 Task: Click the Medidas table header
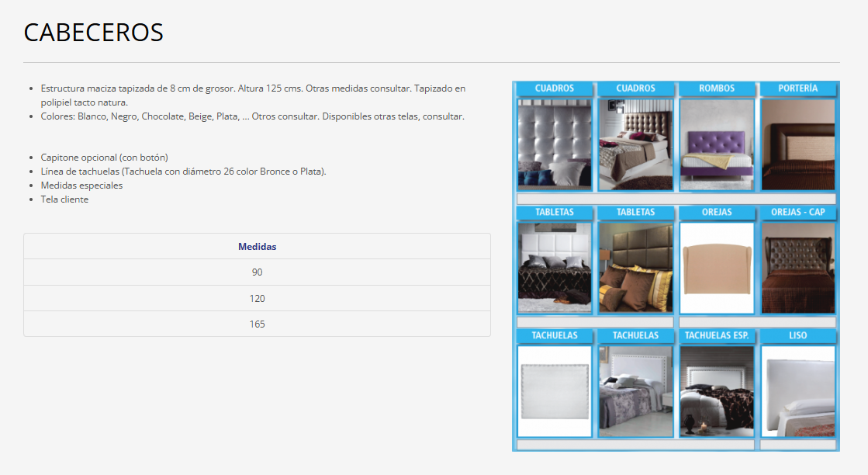coord(257,247)
